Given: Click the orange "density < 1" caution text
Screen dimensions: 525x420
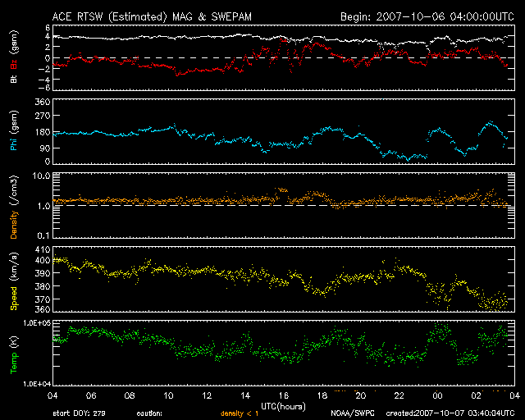Looking at the screenshot, I should [x=240, y=413].
